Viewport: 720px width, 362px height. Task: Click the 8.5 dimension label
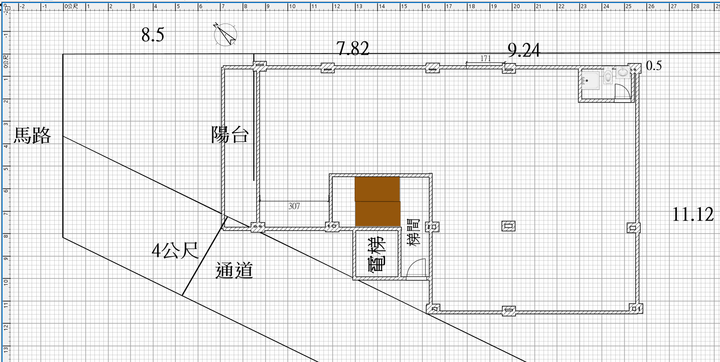pos(152,35)
